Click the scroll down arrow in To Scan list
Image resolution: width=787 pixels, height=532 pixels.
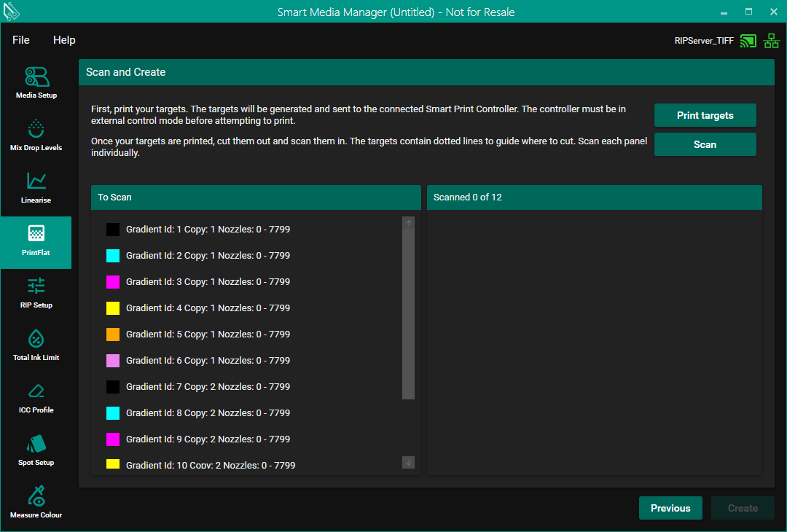408,462
